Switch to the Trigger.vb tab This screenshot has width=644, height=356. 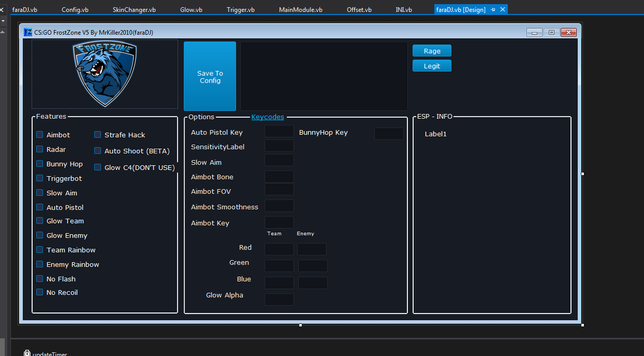coord(240,10)
